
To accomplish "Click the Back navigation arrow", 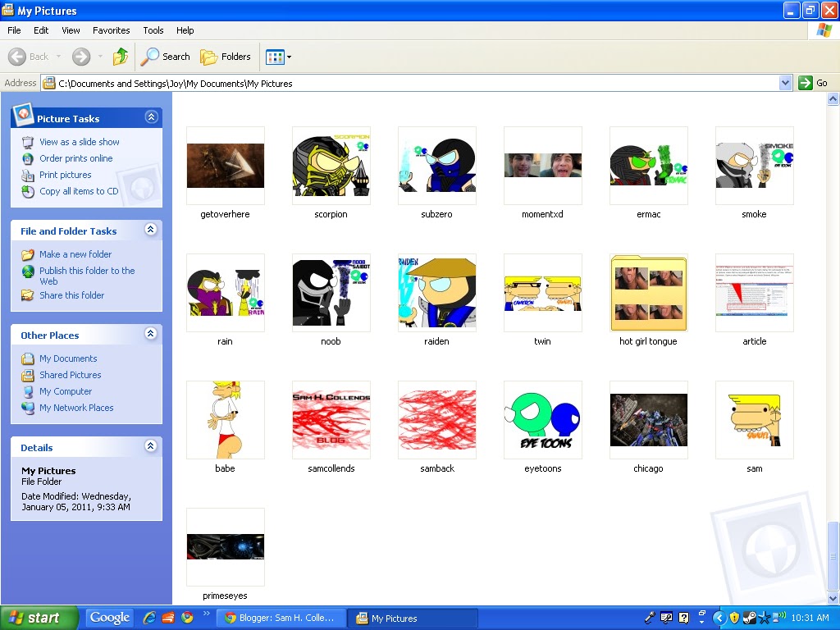I will pyautogui.click(x=18, y=57).
